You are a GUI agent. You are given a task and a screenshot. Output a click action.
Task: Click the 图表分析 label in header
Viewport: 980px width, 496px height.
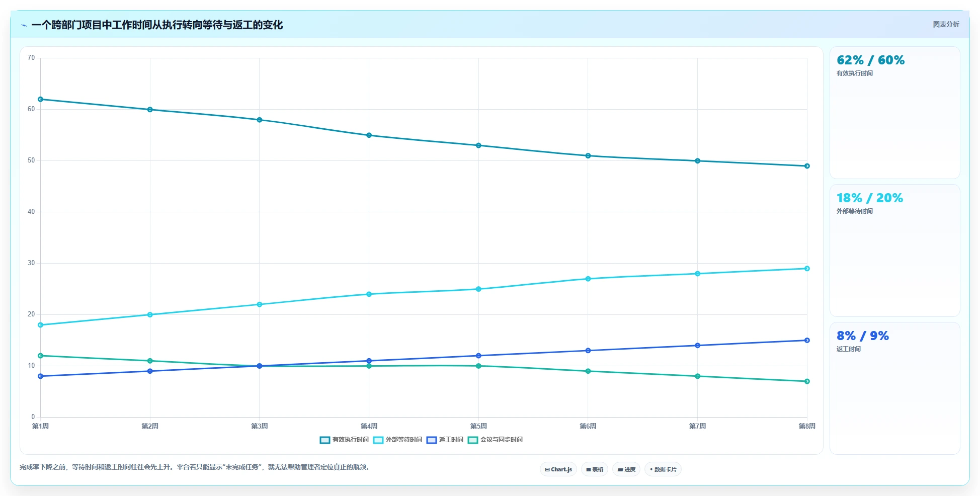point(946,24)
